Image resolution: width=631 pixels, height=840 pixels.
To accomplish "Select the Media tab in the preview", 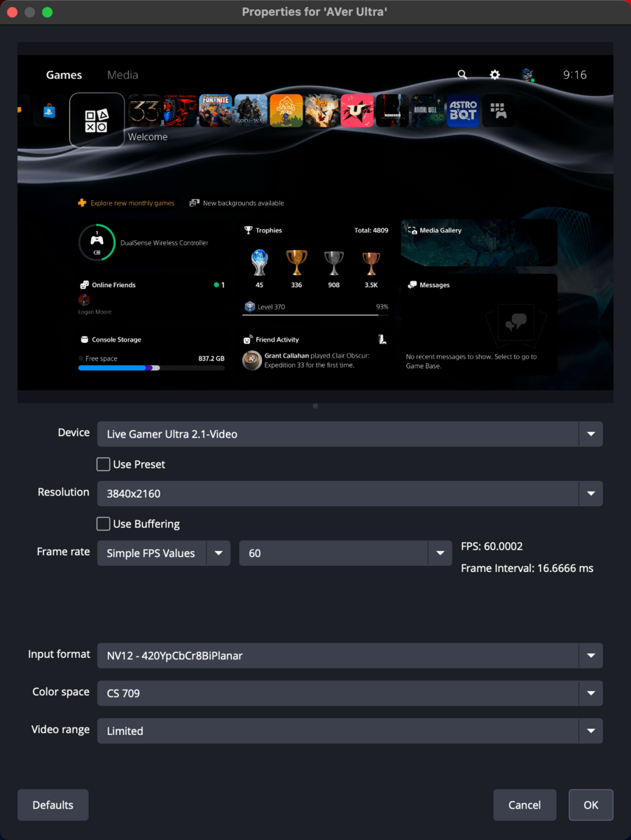I will (123, 75).
